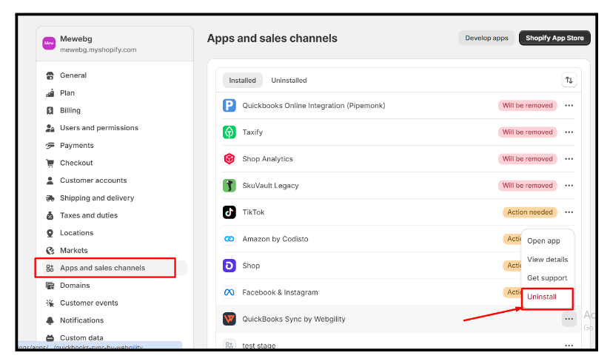Open the Shopify App Store button

click(554, 38)
